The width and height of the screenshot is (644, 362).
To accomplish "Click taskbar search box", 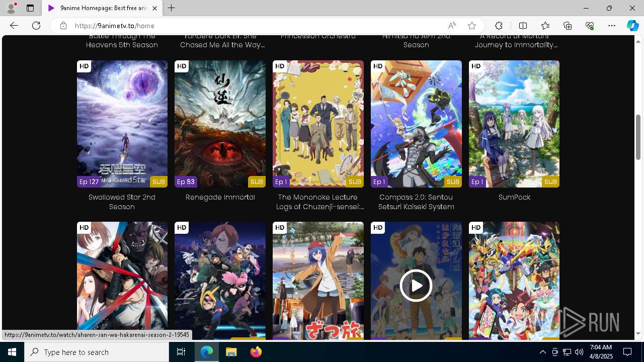I will click(97, 352).
